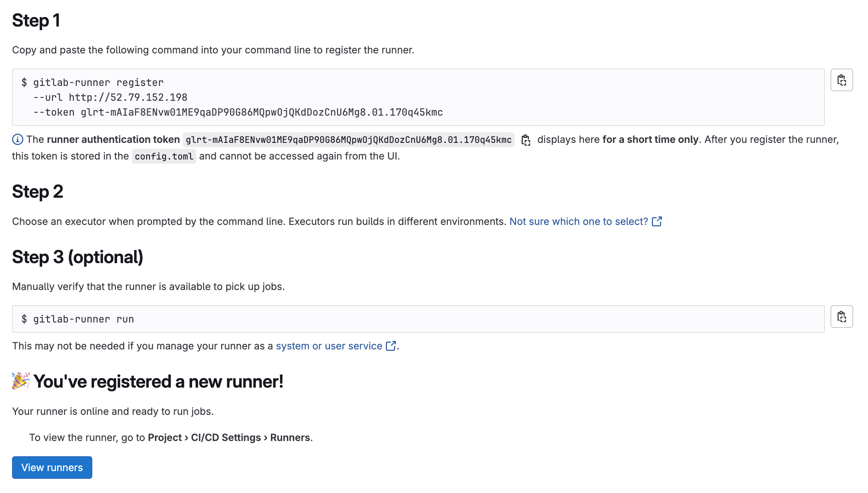Copy the runner authentication token inline
The height and width of the screenshot is (493, 868).
pos(526,140)
